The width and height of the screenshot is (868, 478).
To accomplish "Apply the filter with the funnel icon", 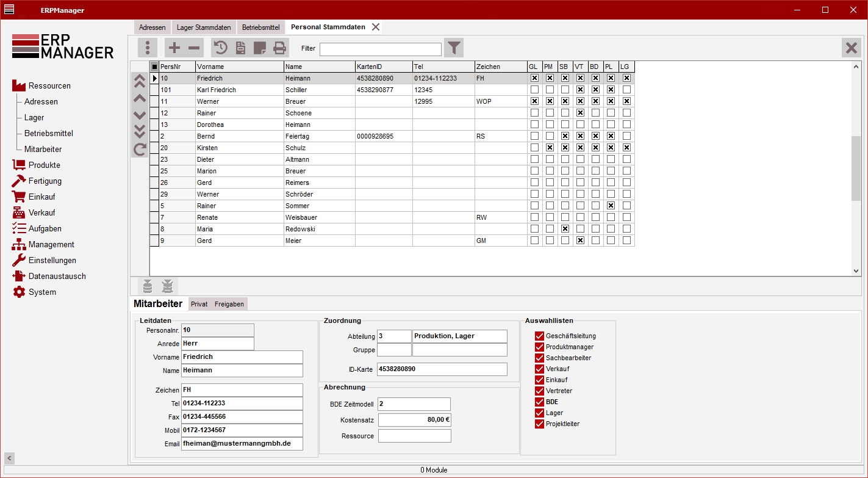I will (454, 48).
